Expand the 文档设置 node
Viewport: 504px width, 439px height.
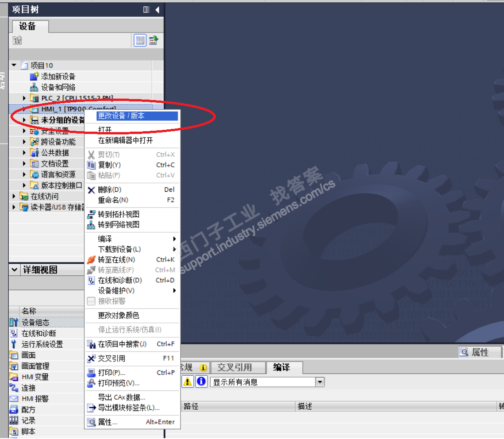24,163
